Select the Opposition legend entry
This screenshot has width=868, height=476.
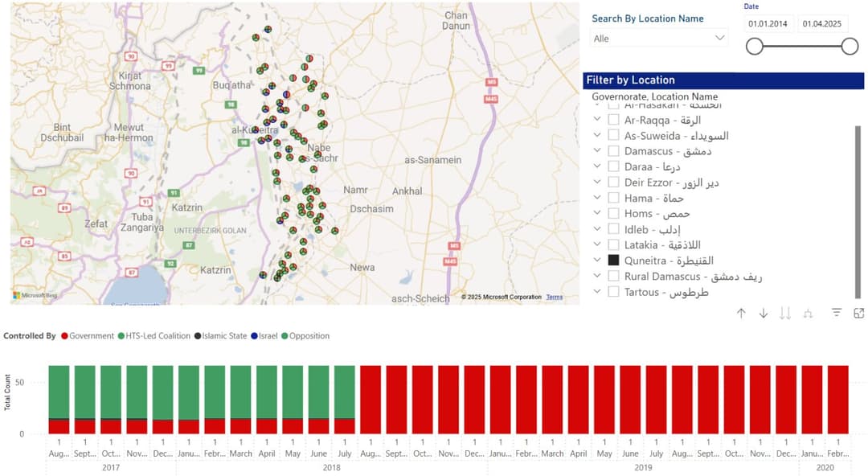[305, 336]
